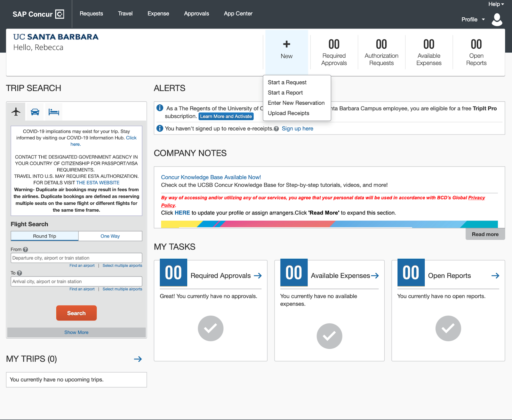The width and height of the screenshot is (512, 420).
Task: Open Required Approvals counter in header
Action: 334,52
